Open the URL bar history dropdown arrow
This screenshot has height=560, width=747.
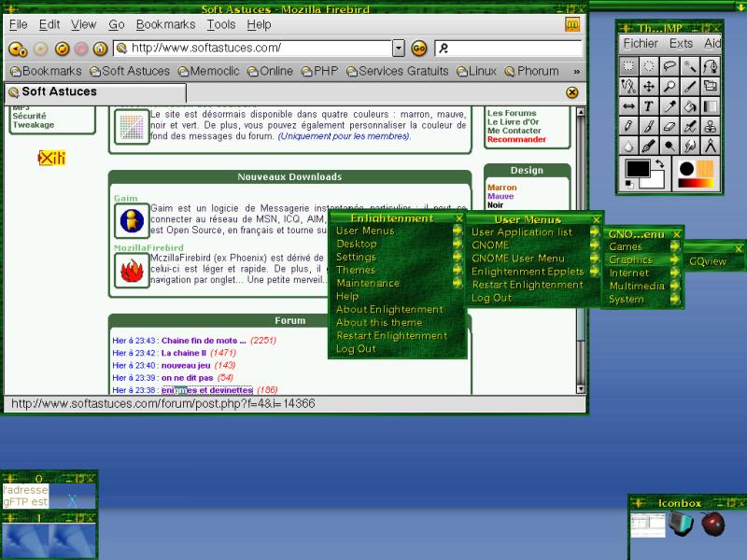(x=399, y=49)
